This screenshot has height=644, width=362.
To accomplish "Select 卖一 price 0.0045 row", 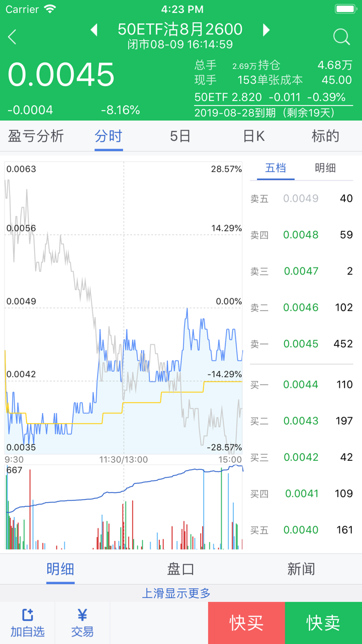I will [301, 344].
